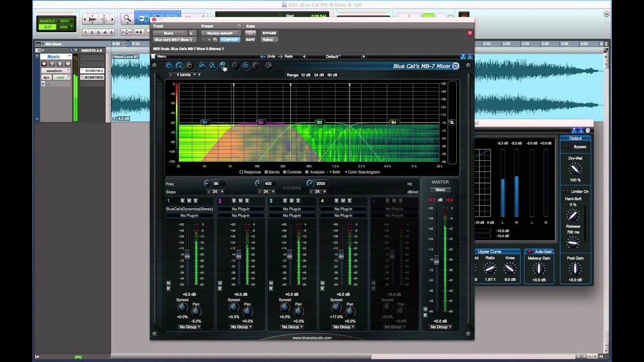Click the blue dial icon in plugin toolbar
The width and height of the screenshot is (644, 362).
tap(179, 66)
